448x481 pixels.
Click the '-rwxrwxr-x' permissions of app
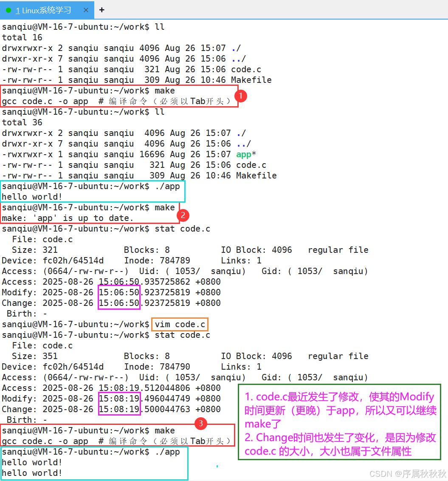tap(27, 154)
